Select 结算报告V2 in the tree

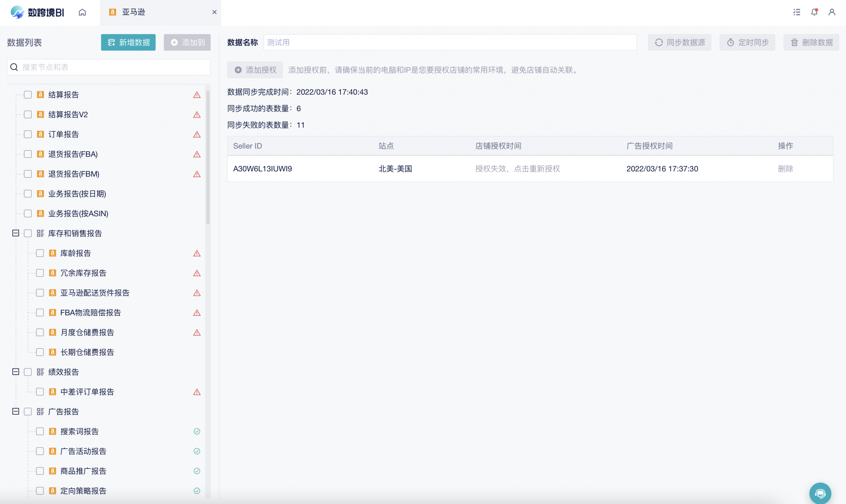pos(68,115)
